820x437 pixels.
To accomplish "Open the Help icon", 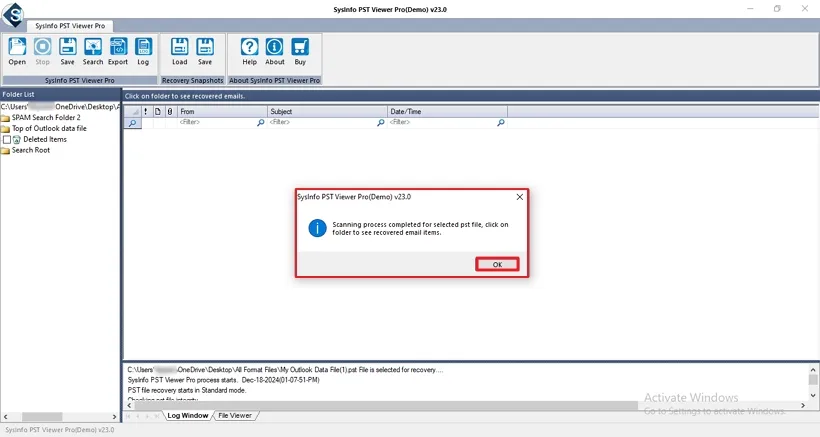I will (249, 51).
